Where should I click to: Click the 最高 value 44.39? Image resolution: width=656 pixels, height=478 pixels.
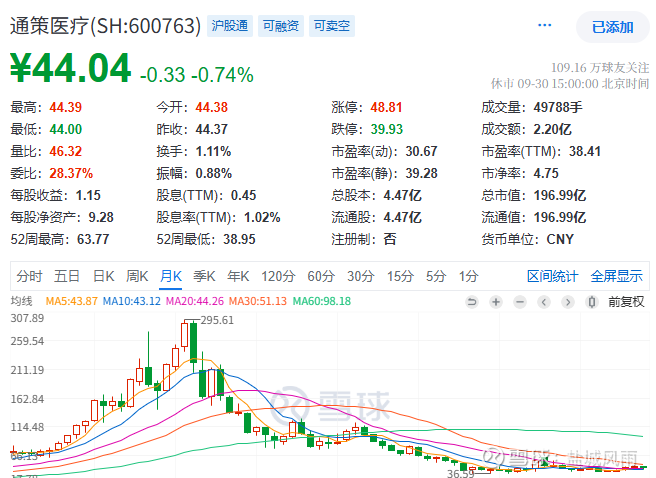66,107
